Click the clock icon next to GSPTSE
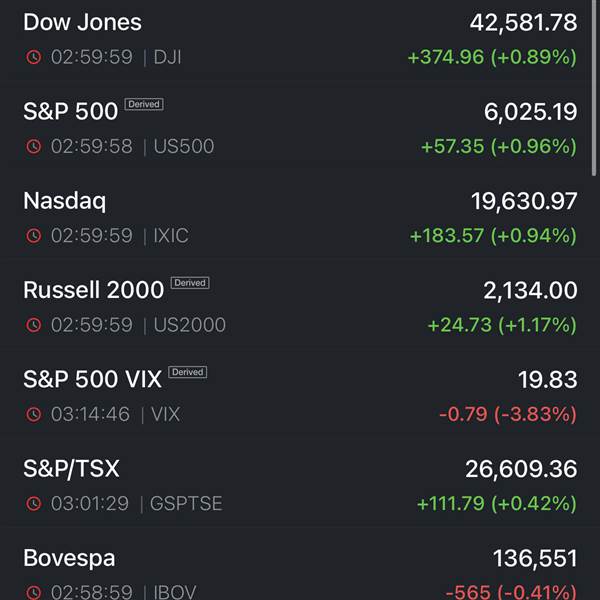Image resolution: width=600 pixels, height=600 pixels. (34, 504)
